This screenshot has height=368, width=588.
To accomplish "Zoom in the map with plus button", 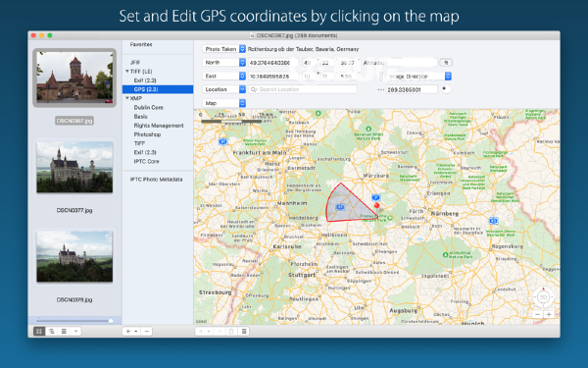I will point(549,314).
